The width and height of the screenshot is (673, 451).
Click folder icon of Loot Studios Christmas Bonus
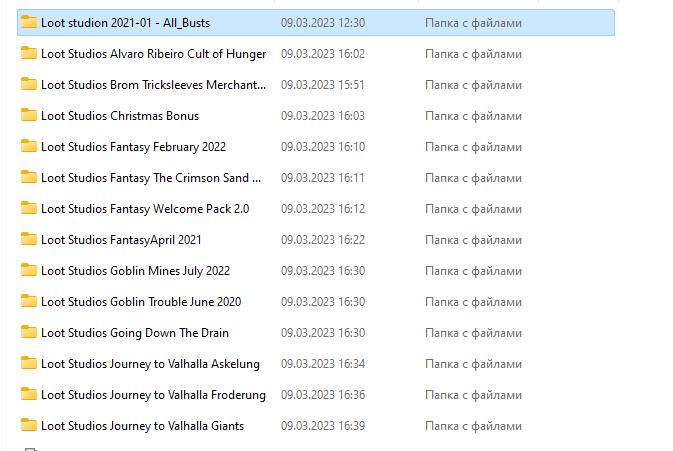point(29,115)
